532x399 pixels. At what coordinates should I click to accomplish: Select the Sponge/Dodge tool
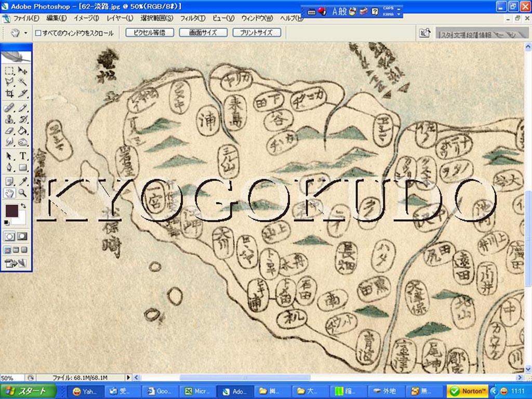point(22,142)
